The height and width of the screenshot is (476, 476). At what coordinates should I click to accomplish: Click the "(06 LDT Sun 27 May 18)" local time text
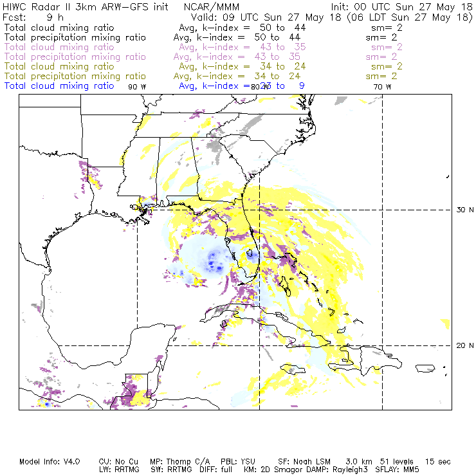click(410, 17)
